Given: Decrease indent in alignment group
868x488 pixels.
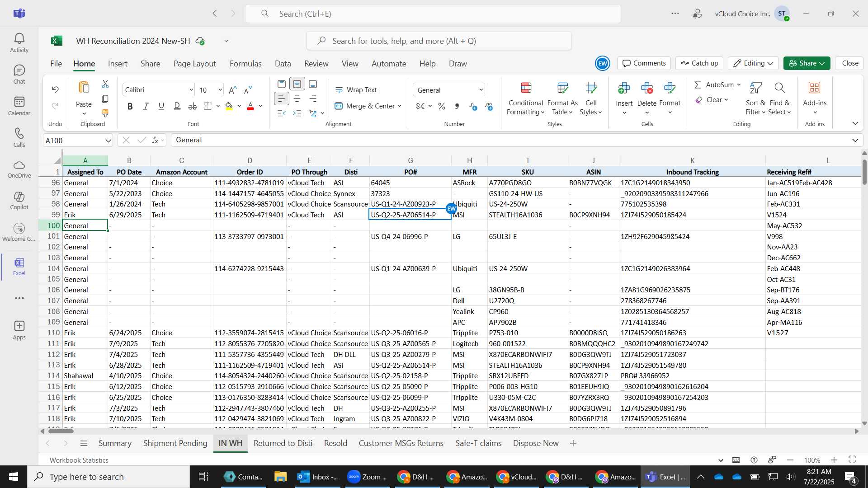Looking at the screenshot, I should 281,113.
